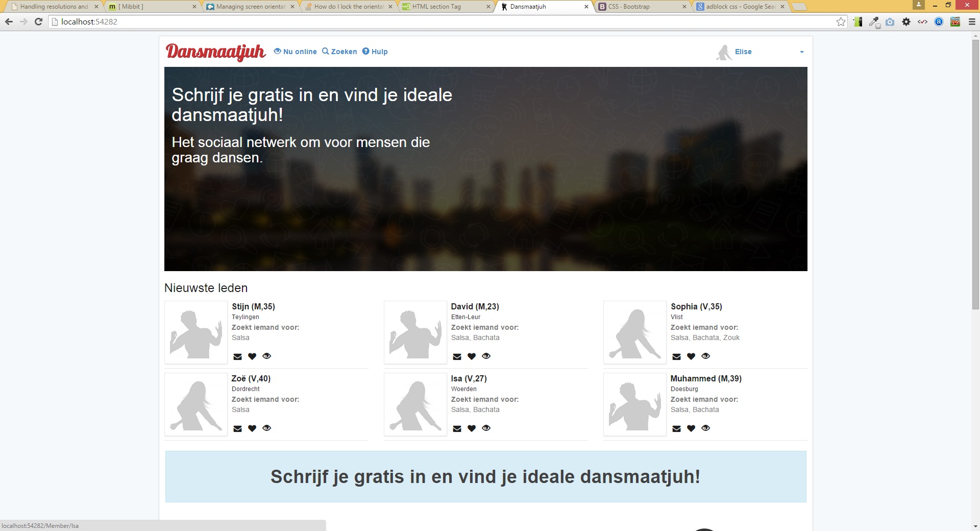
Task: Click the eye icon in Zoë's card
Action: pos(266,428)
